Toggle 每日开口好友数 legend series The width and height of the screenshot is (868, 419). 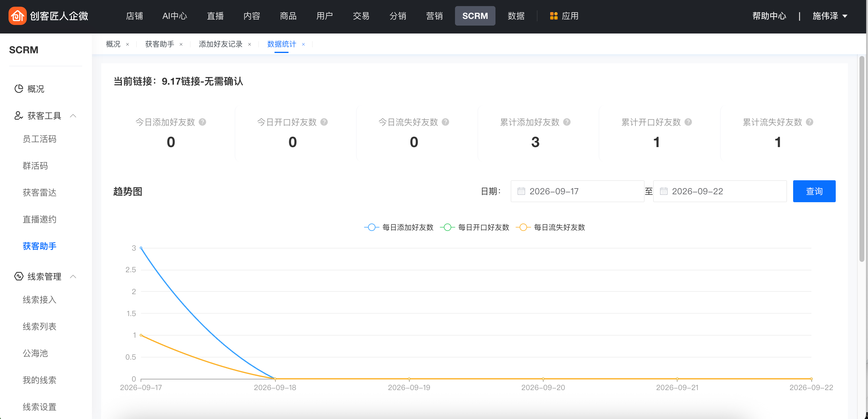point(474,227)
